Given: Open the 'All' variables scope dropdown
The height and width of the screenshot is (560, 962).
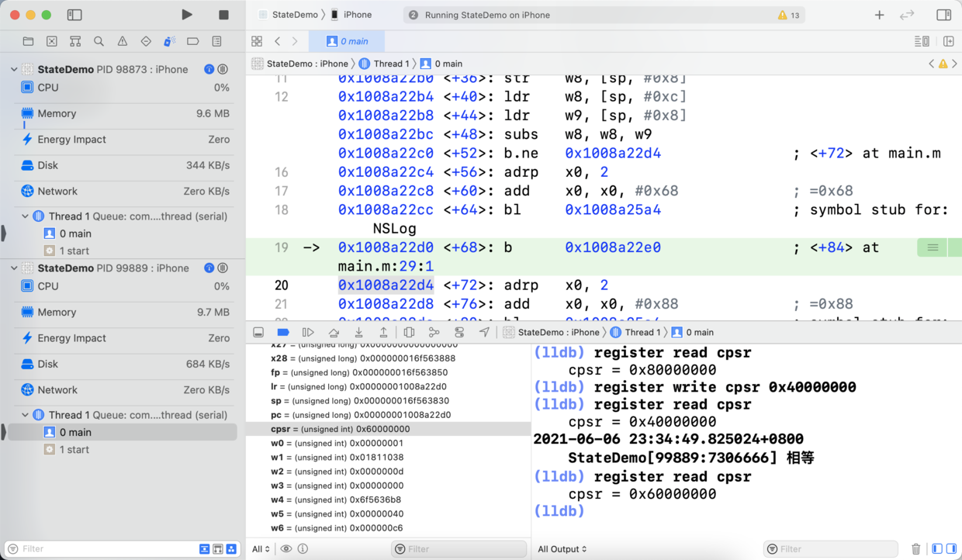Looking at the screenshot, I should pos(261,549).
